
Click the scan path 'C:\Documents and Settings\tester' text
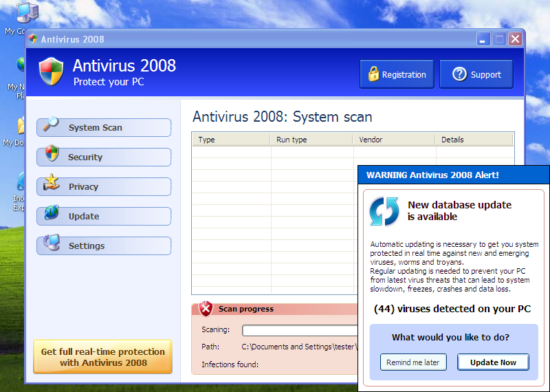299,347
